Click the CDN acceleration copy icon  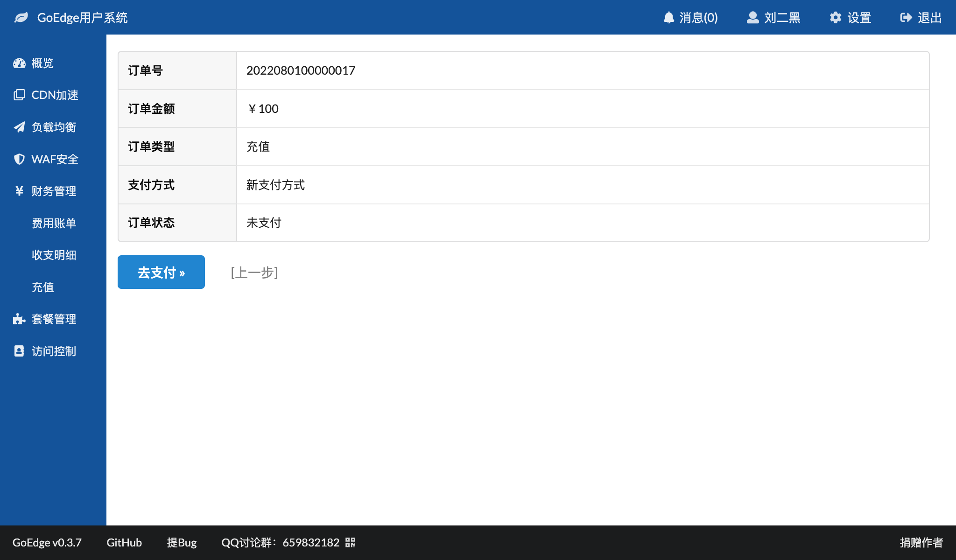(19, 95)
